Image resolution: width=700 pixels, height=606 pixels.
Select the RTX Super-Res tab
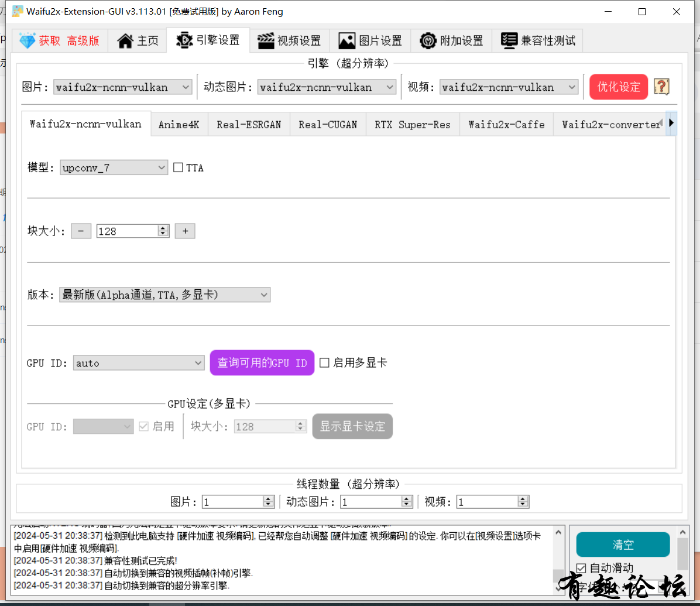[413, 125]
